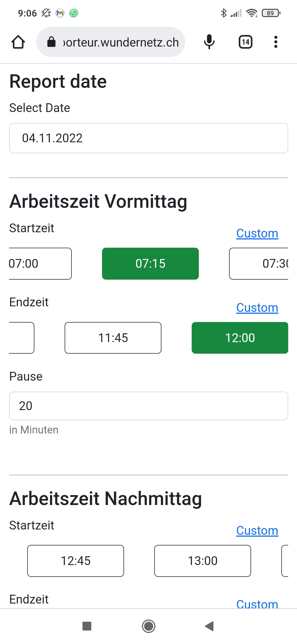Tap the lock icon in address bar

(51, 42)
